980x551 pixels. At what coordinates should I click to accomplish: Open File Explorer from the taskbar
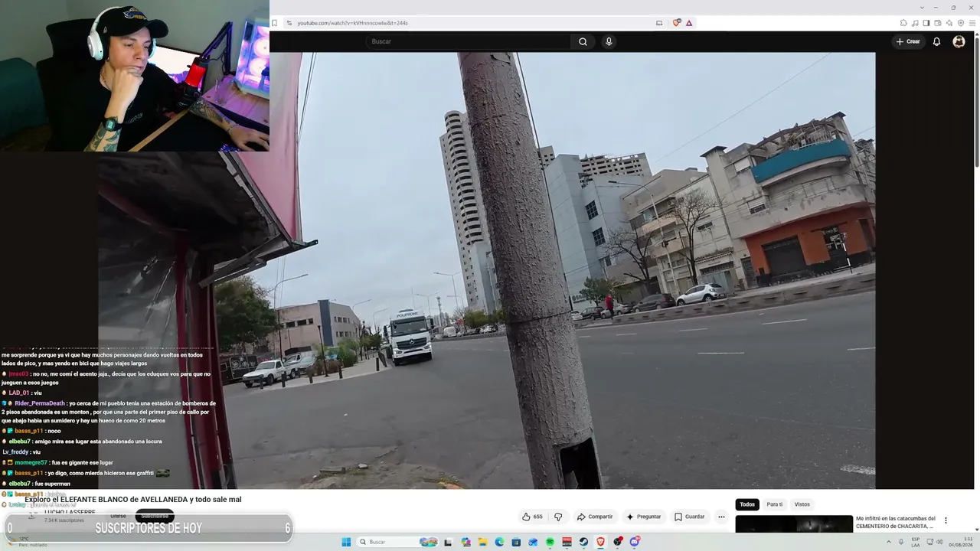pyautogui.click(x=483, y=542)
